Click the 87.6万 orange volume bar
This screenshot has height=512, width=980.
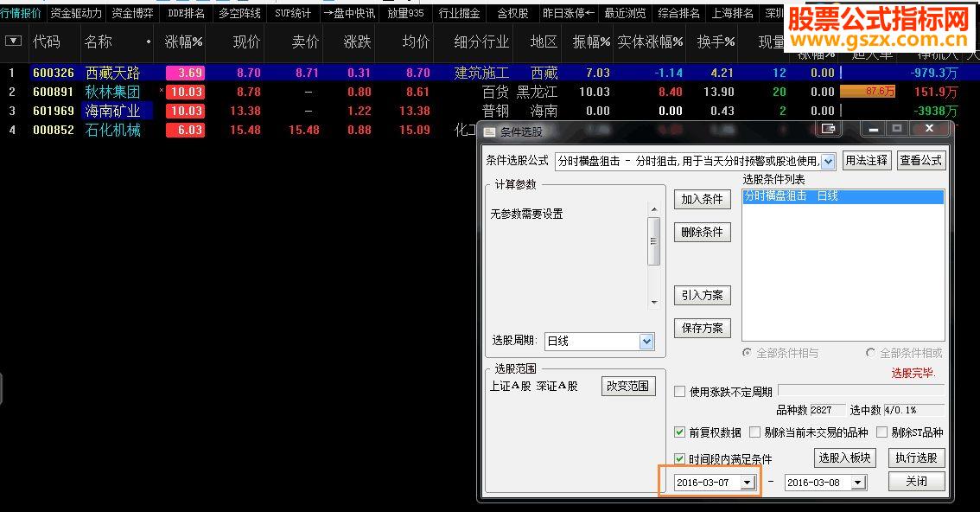point(869,92)
